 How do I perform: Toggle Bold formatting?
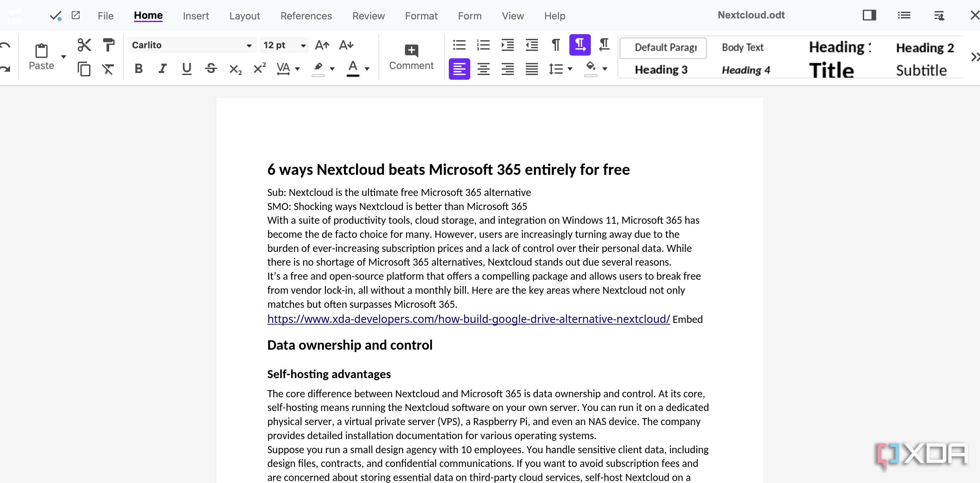138,69
